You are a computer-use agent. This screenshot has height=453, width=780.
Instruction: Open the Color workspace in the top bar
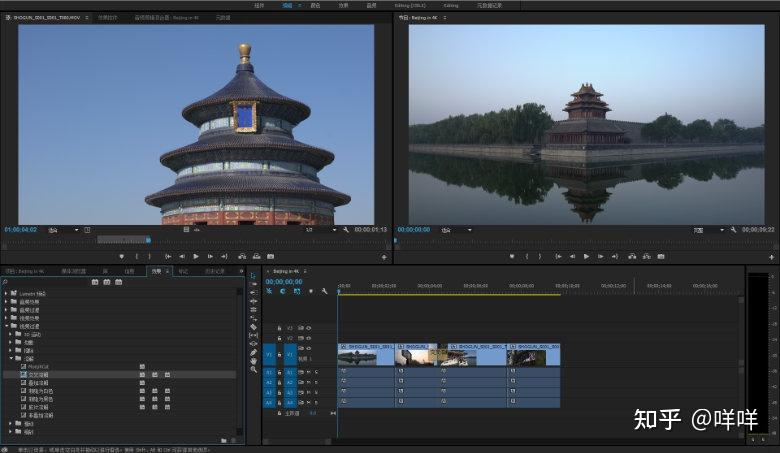pyautogui.click(x=315, y=5)
